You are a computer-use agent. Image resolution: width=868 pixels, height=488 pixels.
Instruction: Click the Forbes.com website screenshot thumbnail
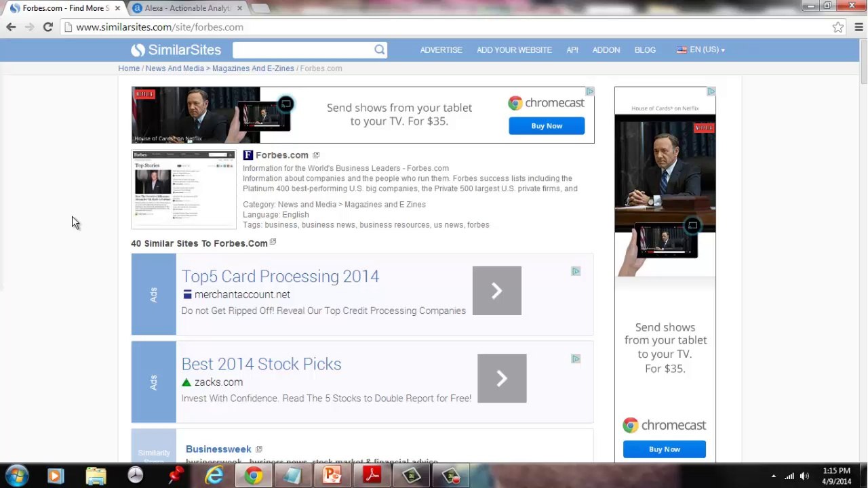(x=184, y=189)
